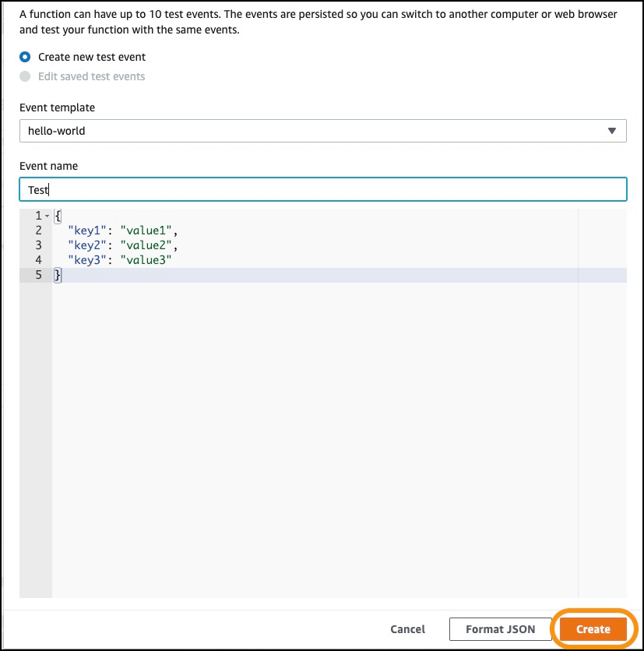The image size is (644, 651).
Task: Click line number 3 in the gutter
Action: coord(39,245)
